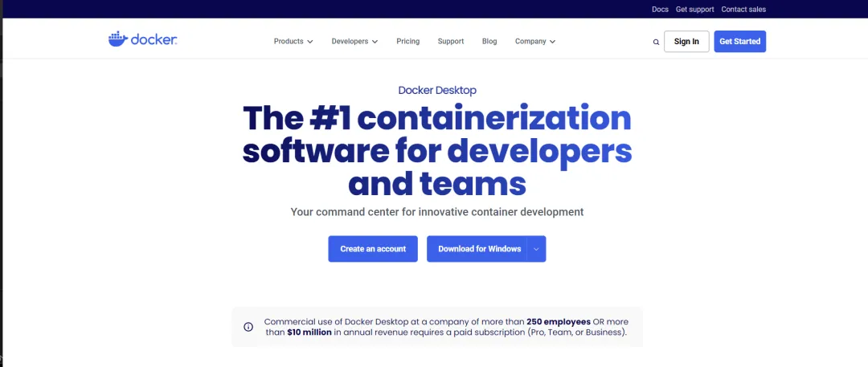Click the '250 employees' bold text
868x367 pixels.
coord(559,321)
